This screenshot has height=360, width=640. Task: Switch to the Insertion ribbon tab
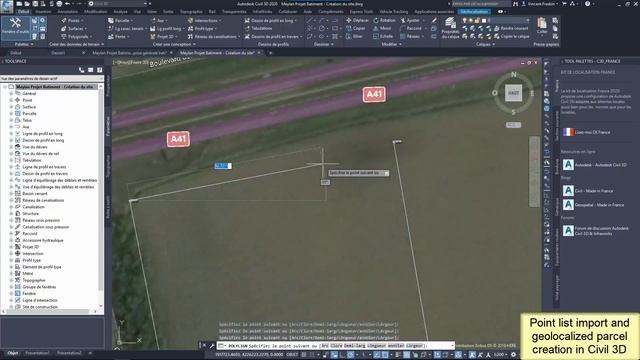point(43,12)
